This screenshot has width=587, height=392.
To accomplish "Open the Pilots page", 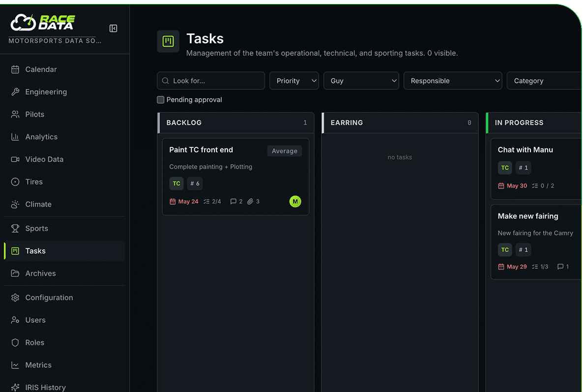I will (64, 114).
